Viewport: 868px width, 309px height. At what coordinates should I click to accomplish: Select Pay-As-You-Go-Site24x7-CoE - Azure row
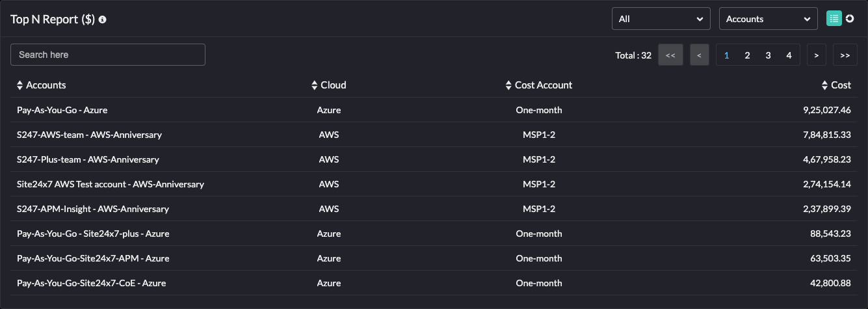[91, 283]
